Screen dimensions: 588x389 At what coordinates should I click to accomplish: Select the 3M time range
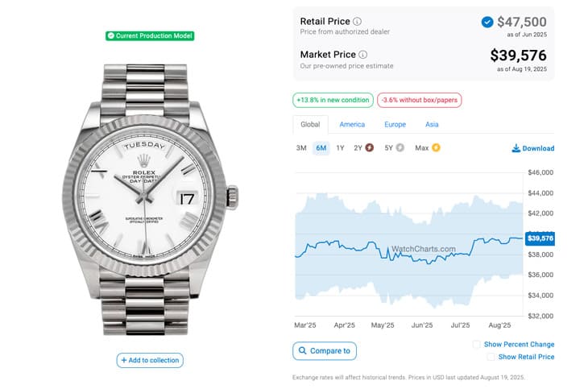(x=301, y=148)
